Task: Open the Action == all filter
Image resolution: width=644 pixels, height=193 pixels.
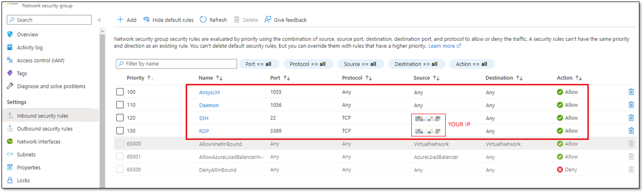Action: click(471, 64)
